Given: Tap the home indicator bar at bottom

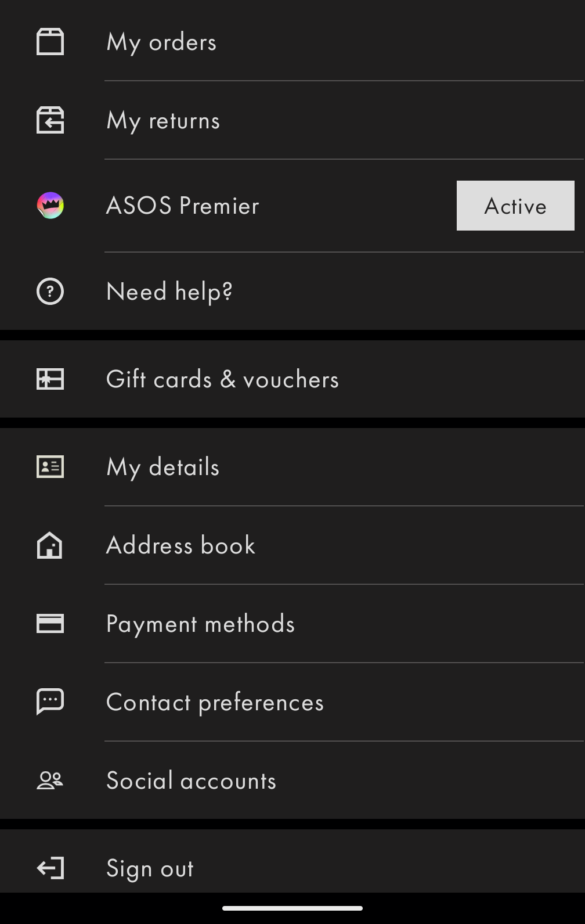Looking at the screenshot, I should (292, 908).
